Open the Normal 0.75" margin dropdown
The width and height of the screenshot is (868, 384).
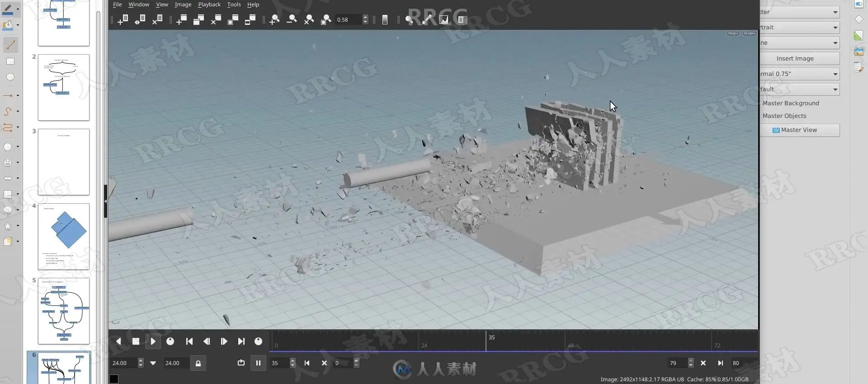[799, 74]
